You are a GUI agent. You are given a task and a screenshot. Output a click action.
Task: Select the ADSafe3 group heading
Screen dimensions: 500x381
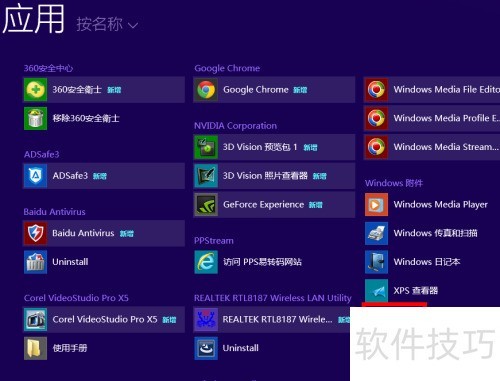click(41, 154)
